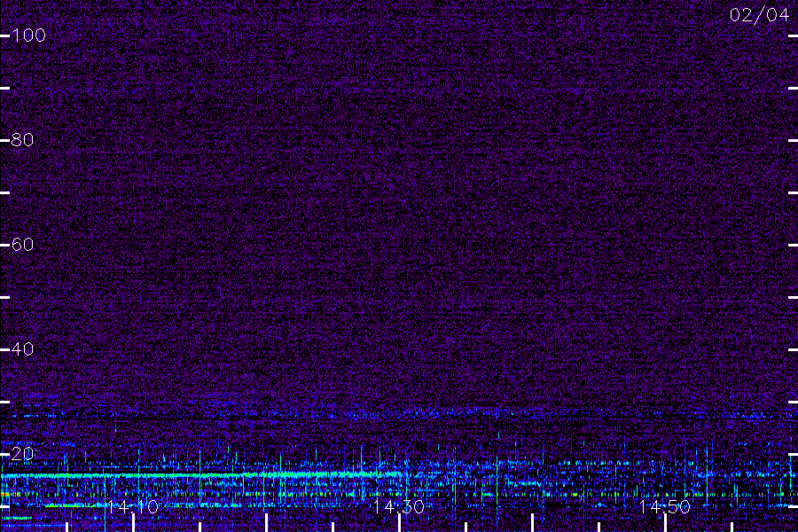Image resolution: width=798 pixels, height=532 pixels.
Task: Click the 100 frequency axis label
Action: (28, 35)
